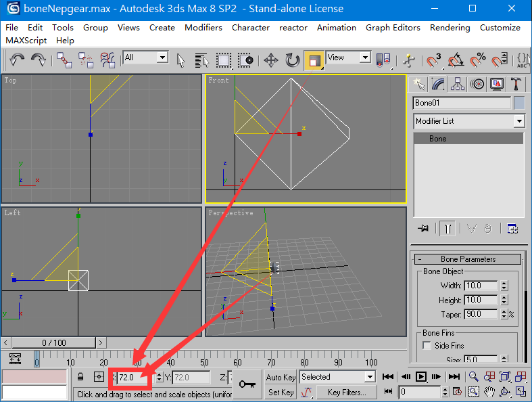Toggle Auto Key animation mode
The height and width of the screenshot is (402, 532).
click(x=281, y=377)
